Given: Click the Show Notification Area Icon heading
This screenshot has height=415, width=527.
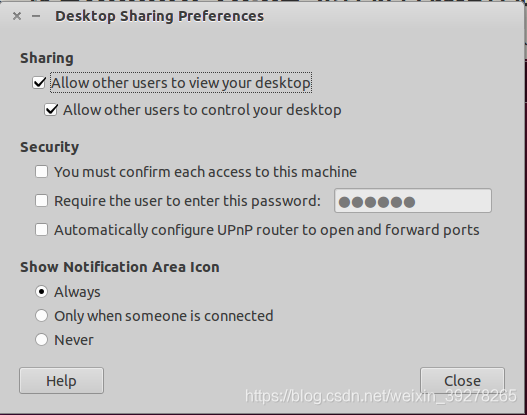Looking at the screenshot, I should (x=120, y=267).
